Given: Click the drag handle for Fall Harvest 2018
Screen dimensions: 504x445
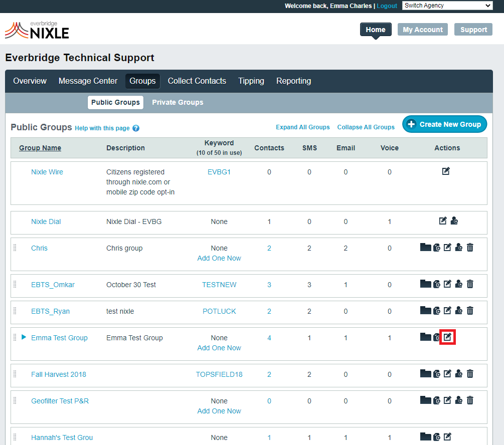Looking at the screenshot, I should pos(15,374).
